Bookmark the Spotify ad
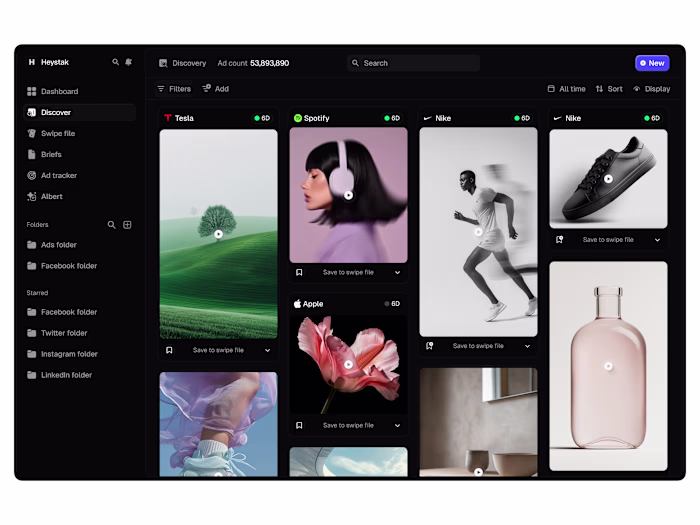 (x=299, y=272)
